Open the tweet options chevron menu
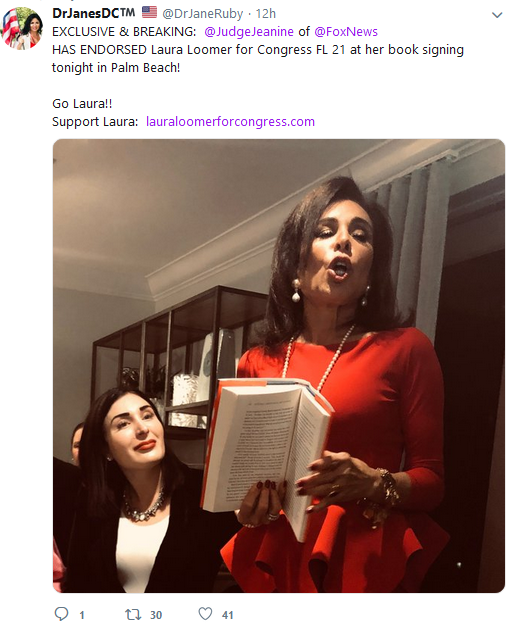The height and width of the screenshot is (624, 511). coord(497,15)
